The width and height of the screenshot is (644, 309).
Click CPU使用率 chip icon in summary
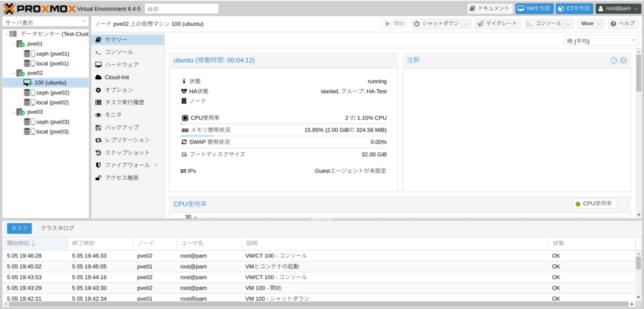[185, 118]
